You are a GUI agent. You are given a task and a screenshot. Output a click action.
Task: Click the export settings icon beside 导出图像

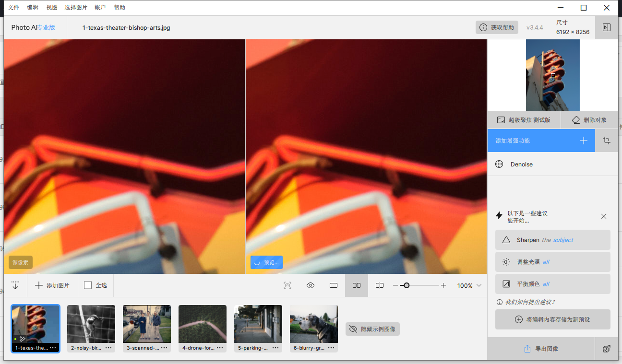(x=607, y=349)
